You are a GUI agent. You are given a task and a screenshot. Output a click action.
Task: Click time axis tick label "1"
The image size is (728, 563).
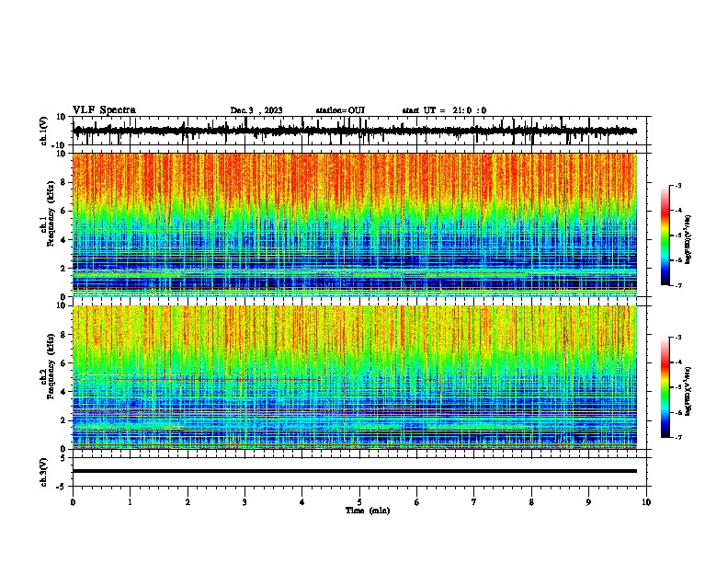(130, 502)
